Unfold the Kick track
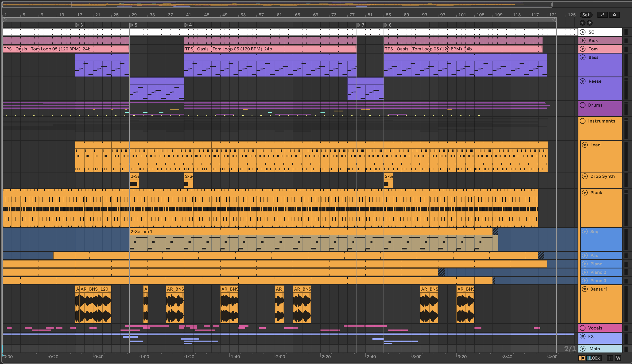The height and width of the screenshot is (364, 632). (583, 40)
